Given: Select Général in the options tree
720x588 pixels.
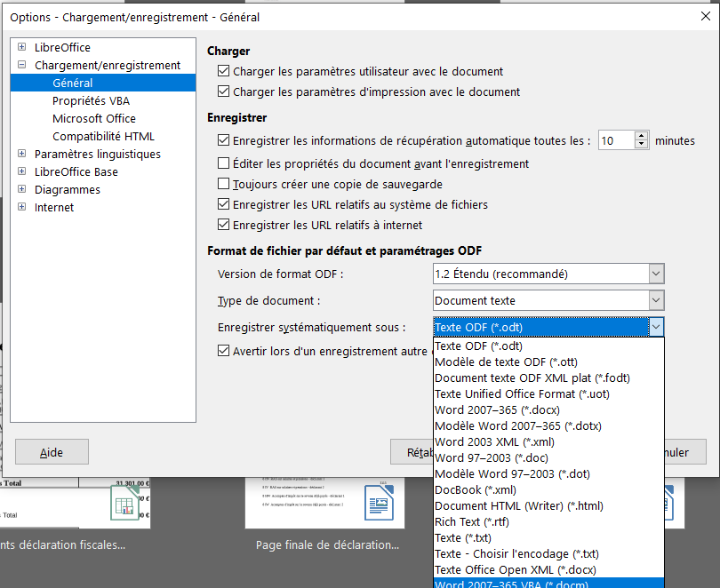Looking at the screenshot, I should (103, 83).
